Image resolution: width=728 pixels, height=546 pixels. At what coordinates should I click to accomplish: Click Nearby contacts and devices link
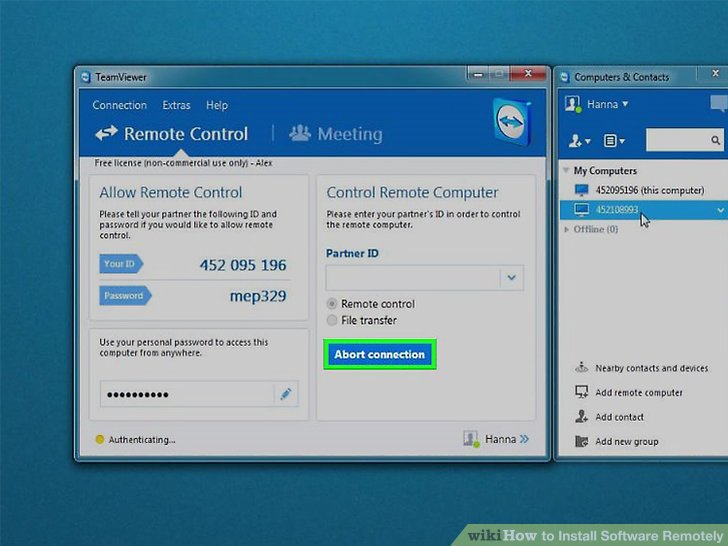click(651, 368)
